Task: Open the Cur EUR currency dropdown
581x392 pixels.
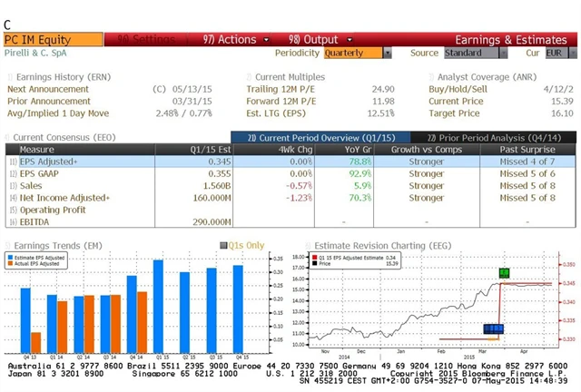Action: point(566,54)
